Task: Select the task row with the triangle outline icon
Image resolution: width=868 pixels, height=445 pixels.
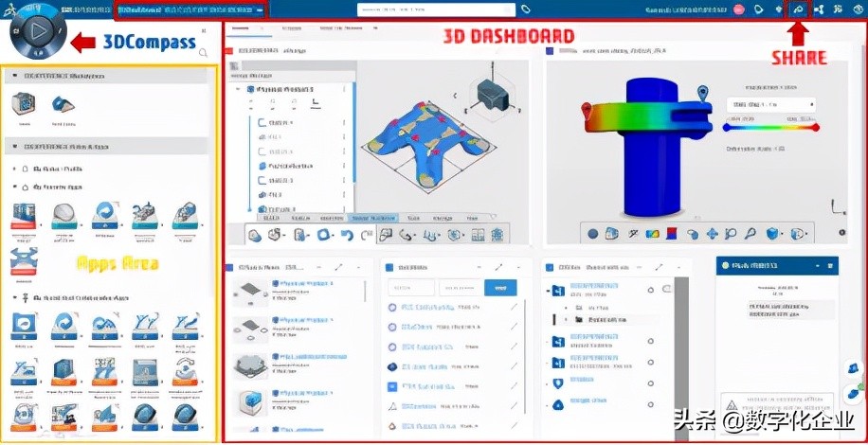Action: (453, 406)
